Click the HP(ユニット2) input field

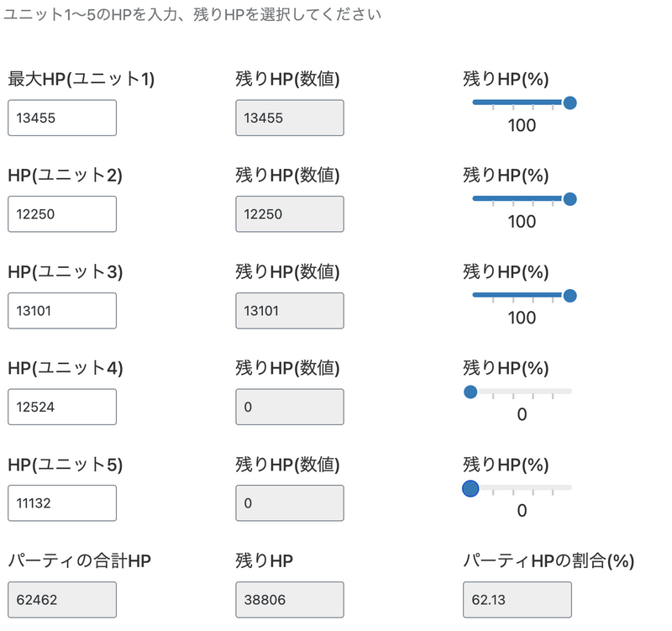coord(62,214)
